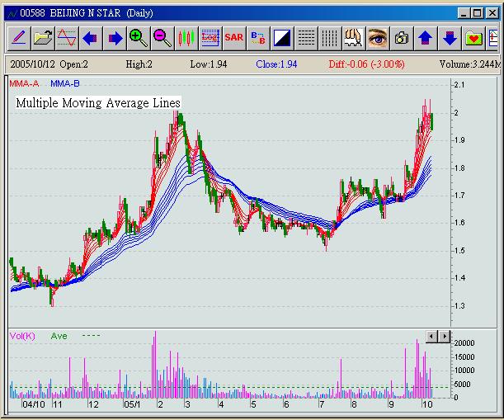The width and height of the screenshot is (504, 420).
Task: Click the blue up arrow button
Action: click(x=425, y=38)
